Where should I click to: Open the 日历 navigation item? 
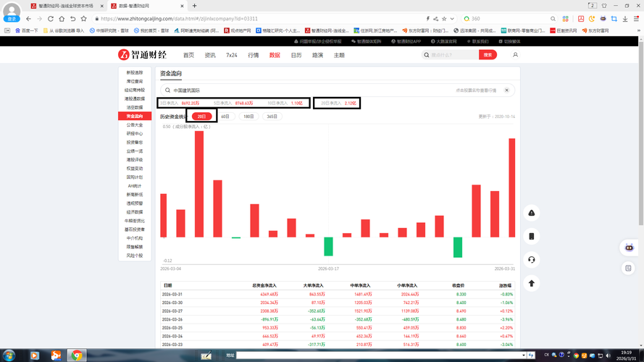click(296, 55)
